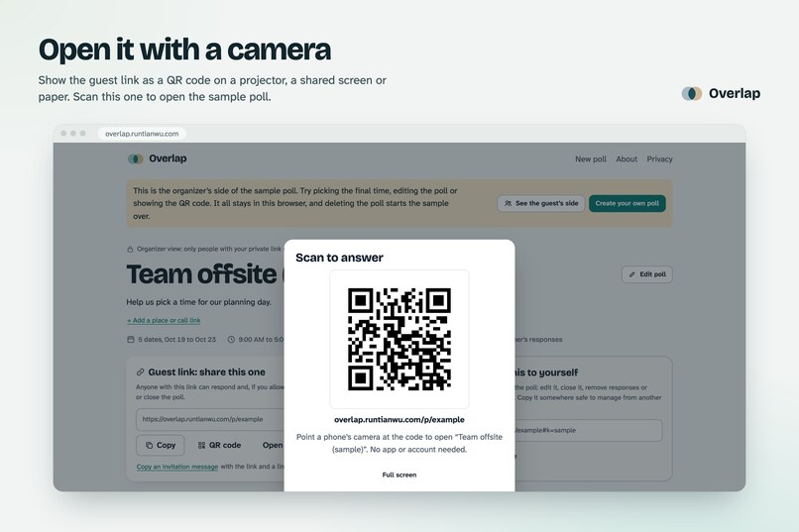Viewport: 799px width, 532px height.
Task: Click the browser address bar overlap.runtianwu.com
Action: click(x=142, y=134)
